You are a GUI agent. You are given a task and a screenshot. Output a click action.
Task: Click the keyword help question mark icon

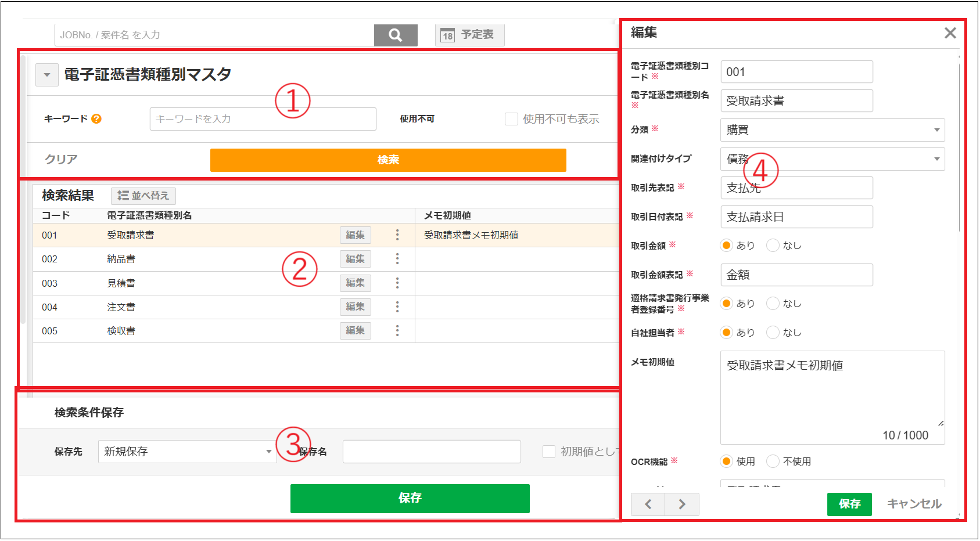coord(96,119)
